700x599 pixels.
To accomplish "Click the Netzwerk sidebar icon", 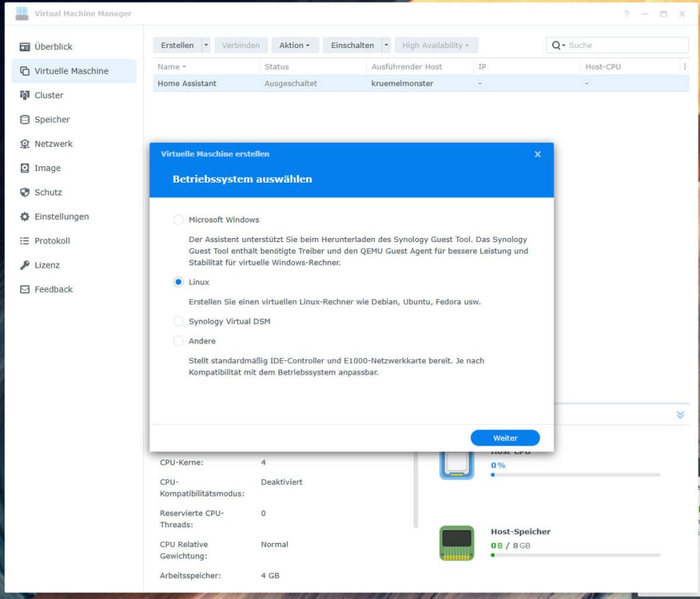I will pos(25,144).
